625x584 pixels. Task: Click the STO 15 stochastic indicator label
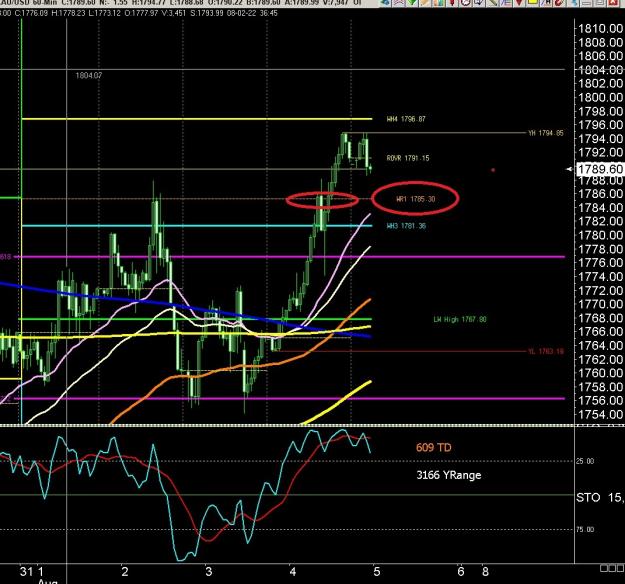[x=600, y=497]
